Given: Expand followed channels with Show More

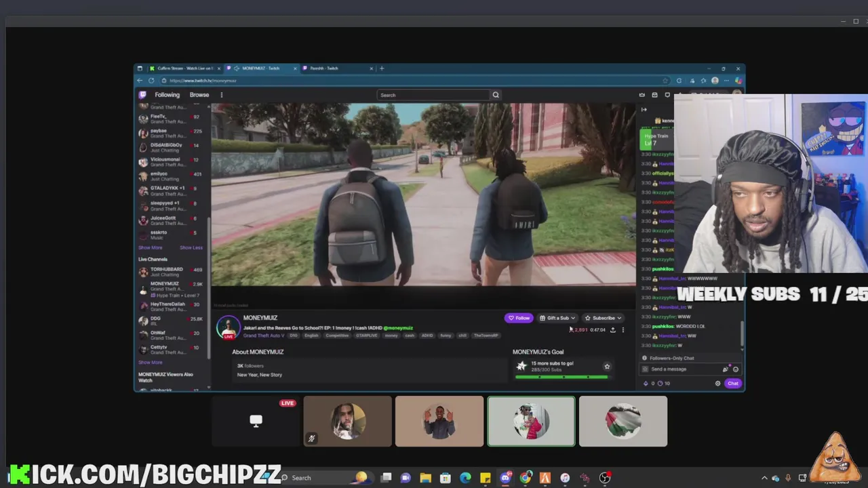Looking at the screenshot, I should click(151, 248).
